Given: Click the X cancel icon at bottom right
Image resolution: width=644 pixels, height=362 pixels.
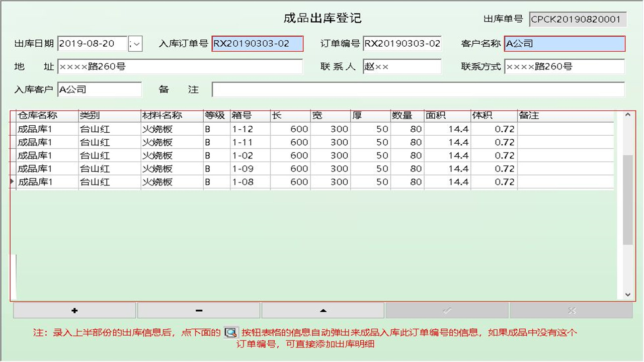Looking at the screenshot, I should (x=571, y=310).
